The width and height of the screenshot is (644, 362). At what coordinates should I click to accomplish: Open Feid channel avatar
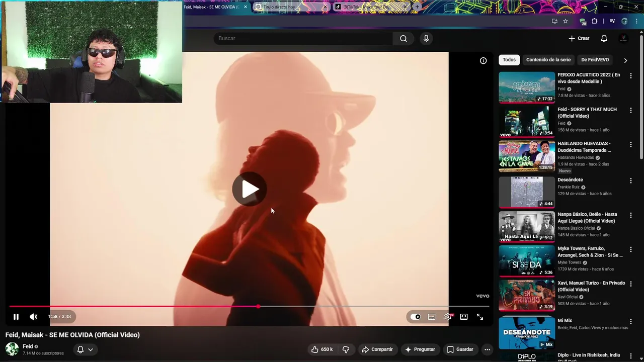point(12,349)
